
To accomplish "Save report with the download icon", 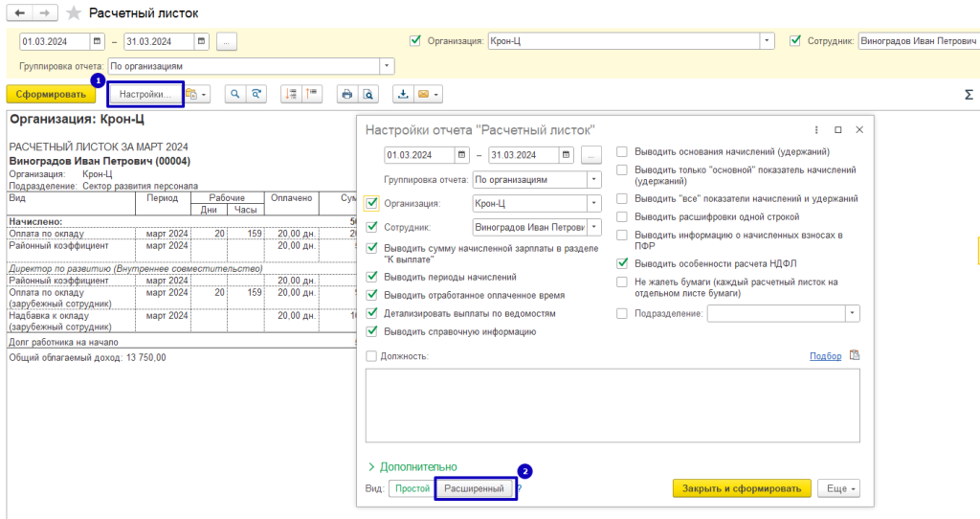I will (x=403, y=95).
